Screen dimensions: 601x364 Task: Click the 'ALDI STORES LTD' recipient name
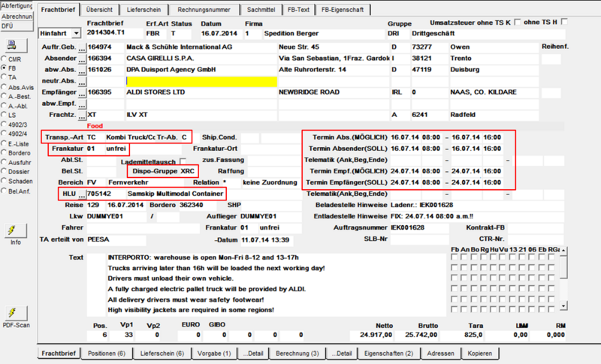[x=156, y=92]
